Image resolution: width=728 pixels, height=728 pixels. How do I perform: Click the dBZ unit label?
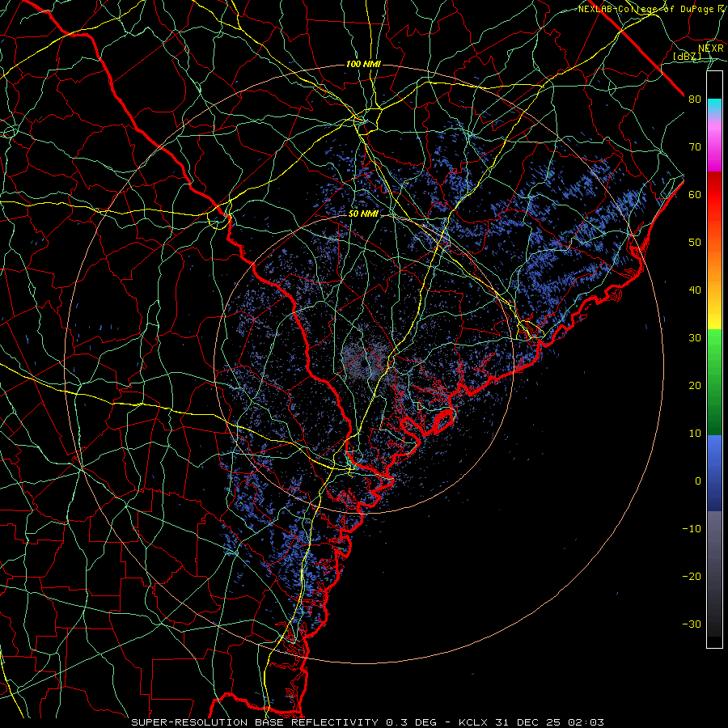(x=687, y=57)
